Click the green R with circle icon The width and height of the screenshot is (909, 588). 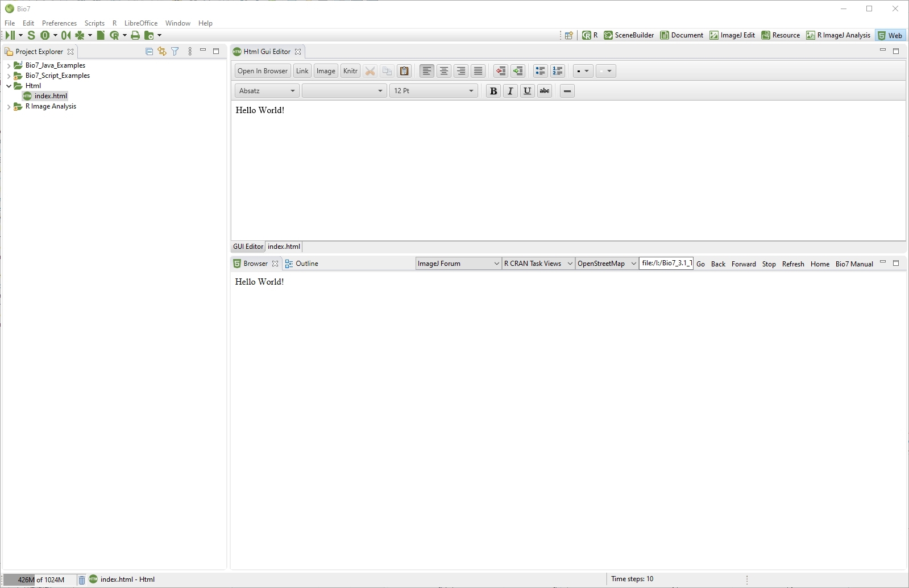click(x=114, y=35)
